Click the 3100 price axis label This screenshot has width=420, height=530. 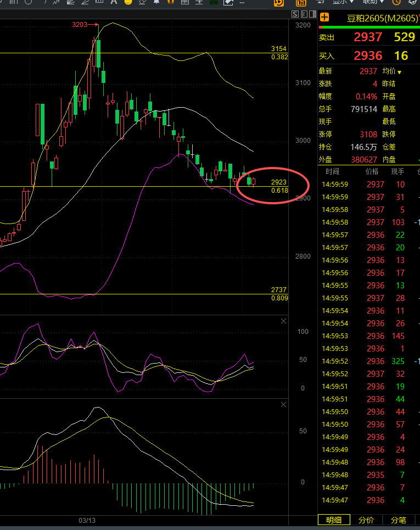click(x=303, y=83)
